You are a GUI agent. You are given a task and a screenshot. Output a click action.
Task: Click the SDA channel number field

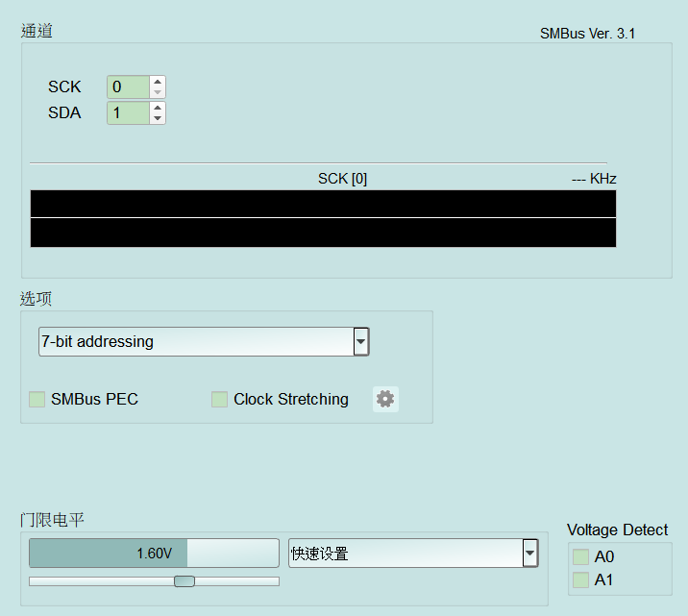click(129, 112)
